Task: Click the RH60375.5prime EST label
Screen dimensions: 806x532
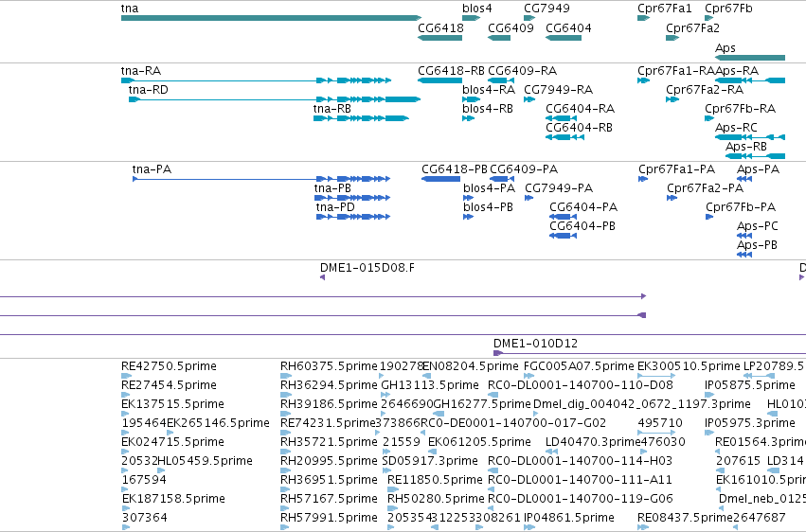Action: click(x=329, y=366)
